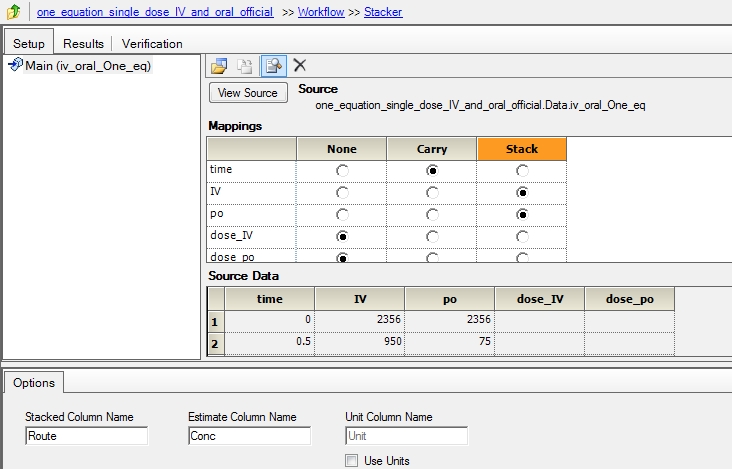The width and height of the screenshot is (732, 469).
Task: Click the Carry column header in Mappings
Action: point(432,149)
